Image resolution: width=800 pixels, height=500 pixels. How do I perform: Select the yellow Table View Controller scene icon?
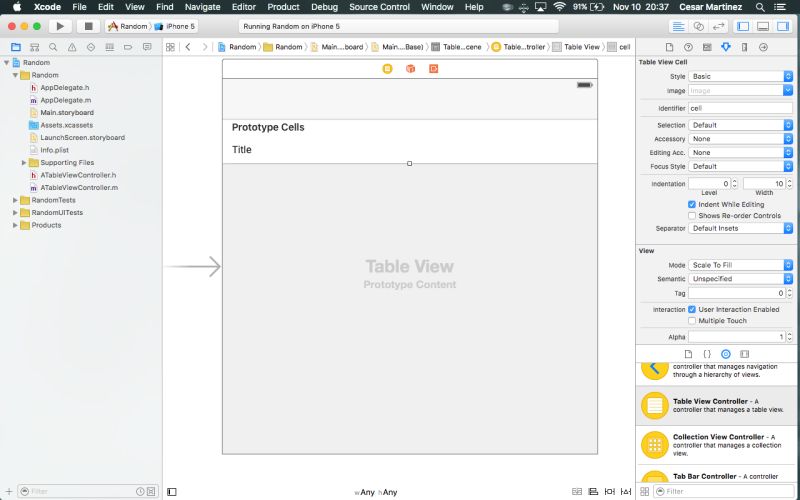coord(387,68)
